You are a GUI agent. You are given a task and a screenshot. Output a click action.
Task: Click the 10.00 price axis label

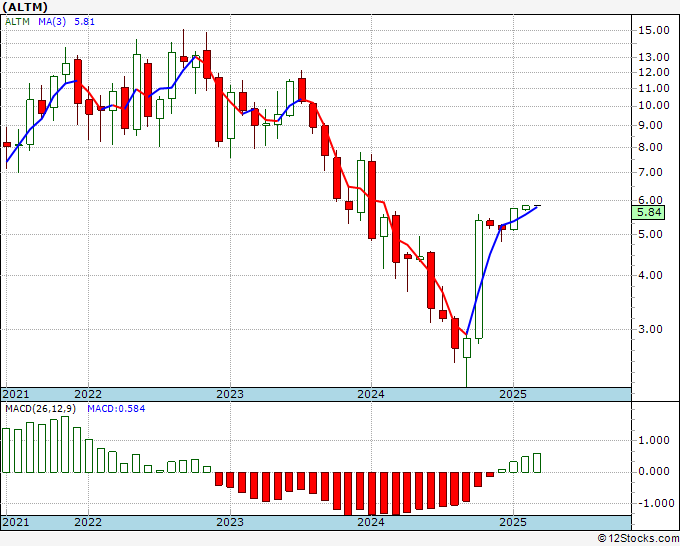tap(654, 106)
